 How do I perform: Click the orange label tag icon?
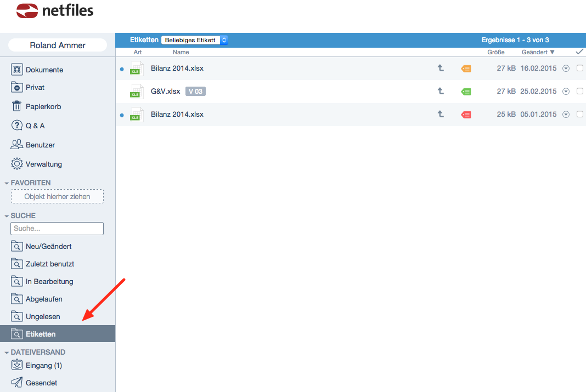pos(466,69)
